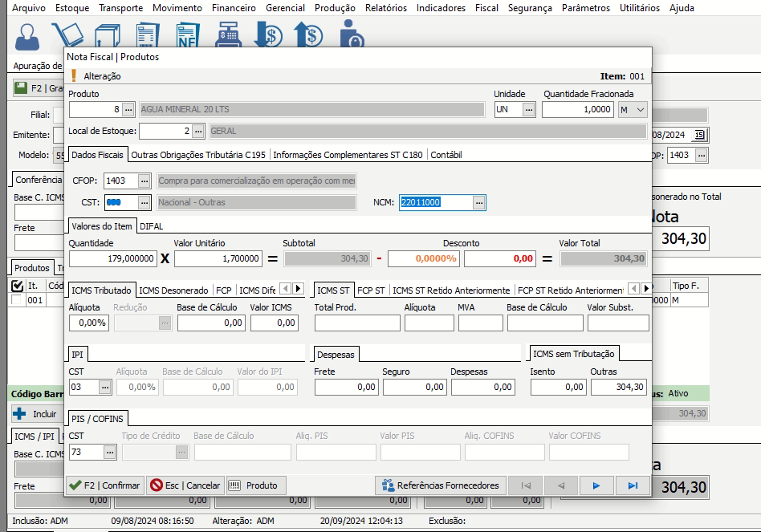
Task: Open the NCM lookup button
Action: (x=478, y=203)
